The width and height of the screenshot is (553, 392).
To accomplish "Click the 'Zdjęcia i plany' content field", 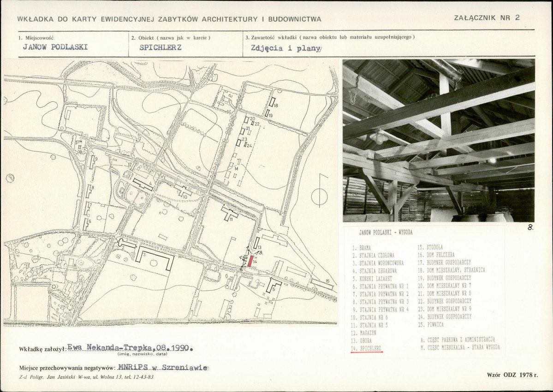I will pyautogui.click(x=285, y=47).
